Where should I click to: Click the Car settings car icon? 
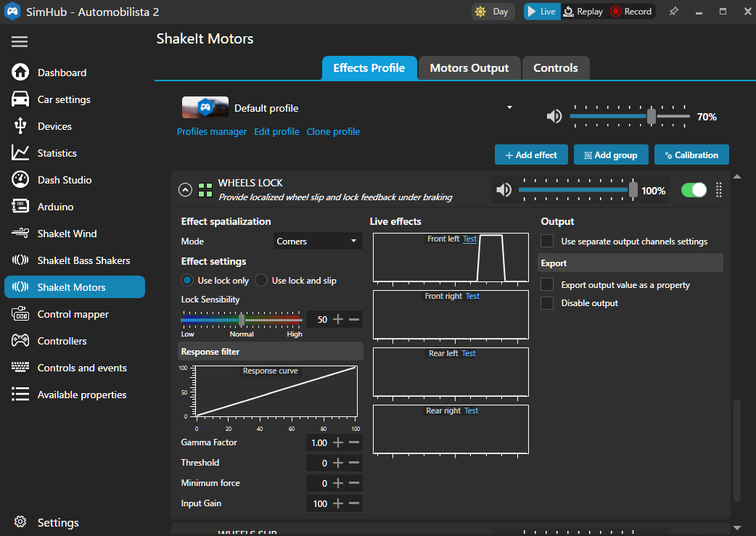point(20,99)
